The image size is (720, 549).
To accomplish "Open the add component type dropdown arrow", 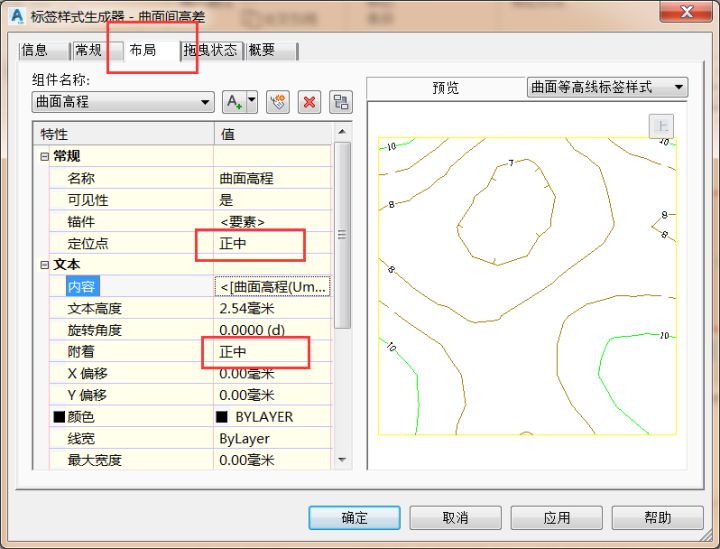I will pos(252,101).
